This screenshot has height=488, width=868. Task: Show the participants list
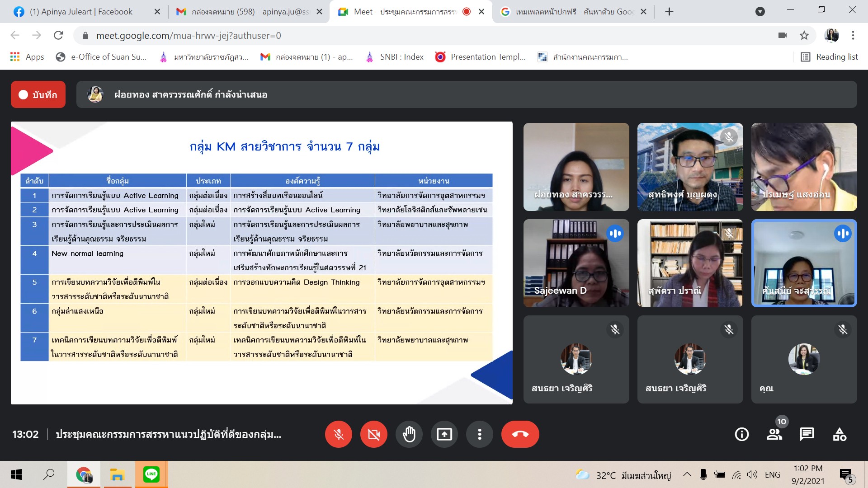[774, 434]
